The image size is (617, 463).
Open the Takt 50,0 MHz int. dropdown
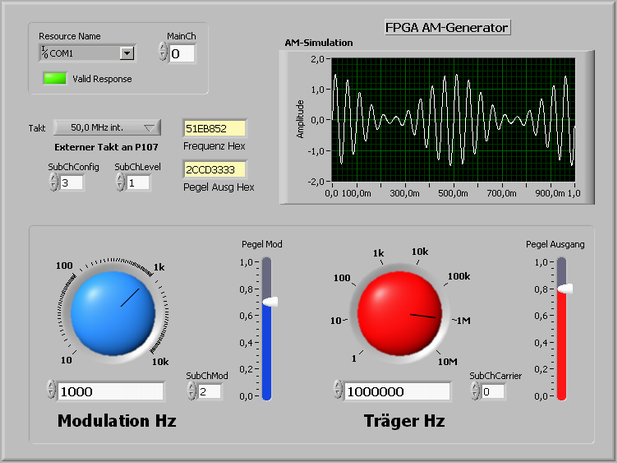coord(107,127)
